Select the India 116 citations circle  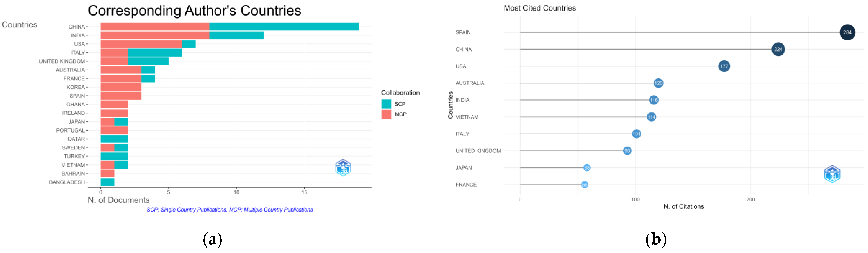click(x=654, y=100)
